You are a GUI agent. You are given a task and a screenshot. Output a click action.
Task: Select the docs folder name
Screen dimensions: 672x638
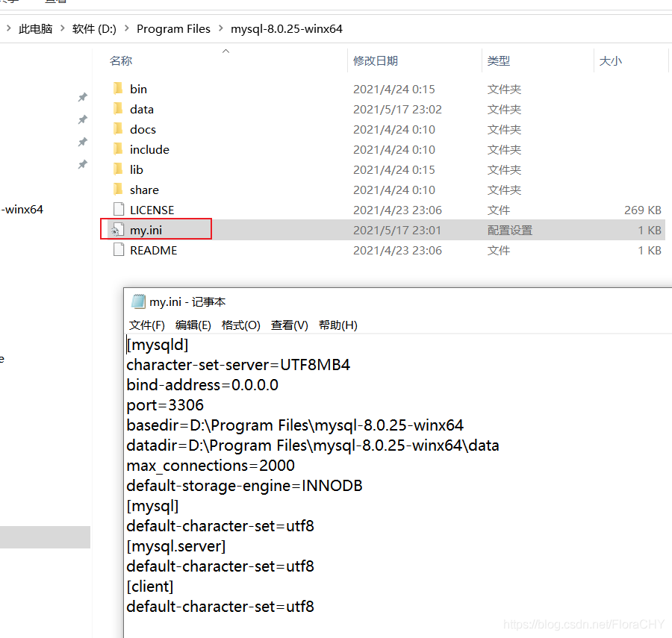[143, 129]
